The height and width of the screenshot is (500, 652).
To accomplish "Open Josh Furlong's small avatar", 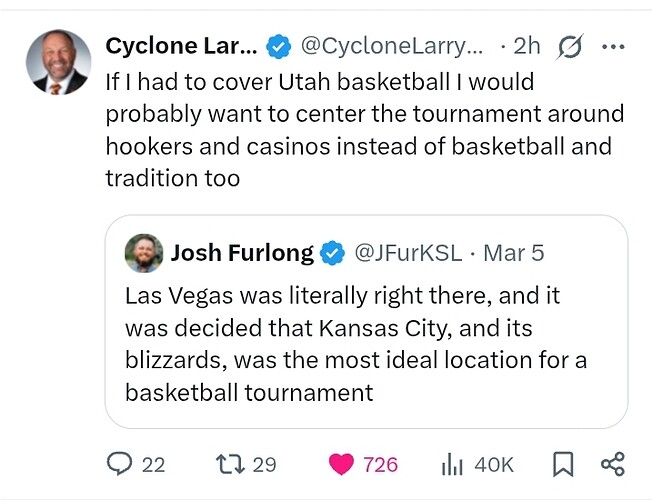I will [x=144, y=254].
